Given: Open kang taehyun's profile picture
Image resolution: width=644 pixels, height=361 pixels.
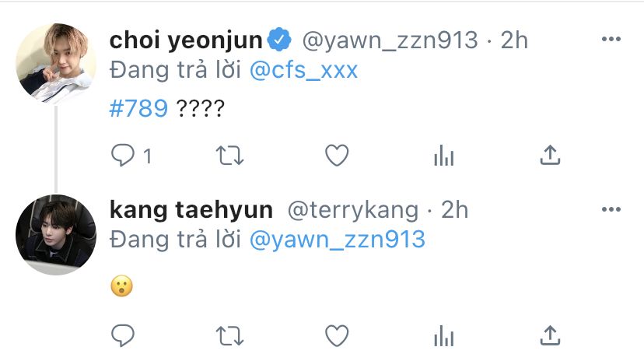Looking at the screenshot, I should [x=56, y=234].
